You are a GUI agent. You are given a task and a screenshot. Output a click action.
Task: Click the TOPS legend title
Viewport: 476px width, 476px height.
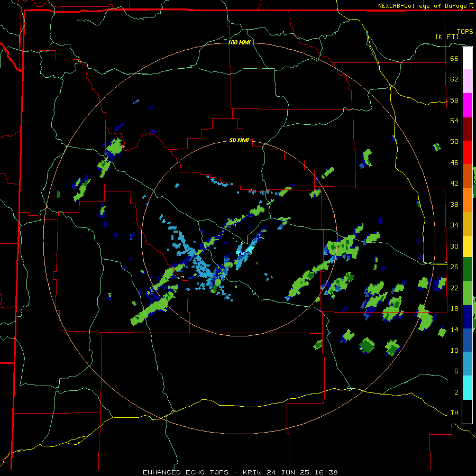point(465,32)
